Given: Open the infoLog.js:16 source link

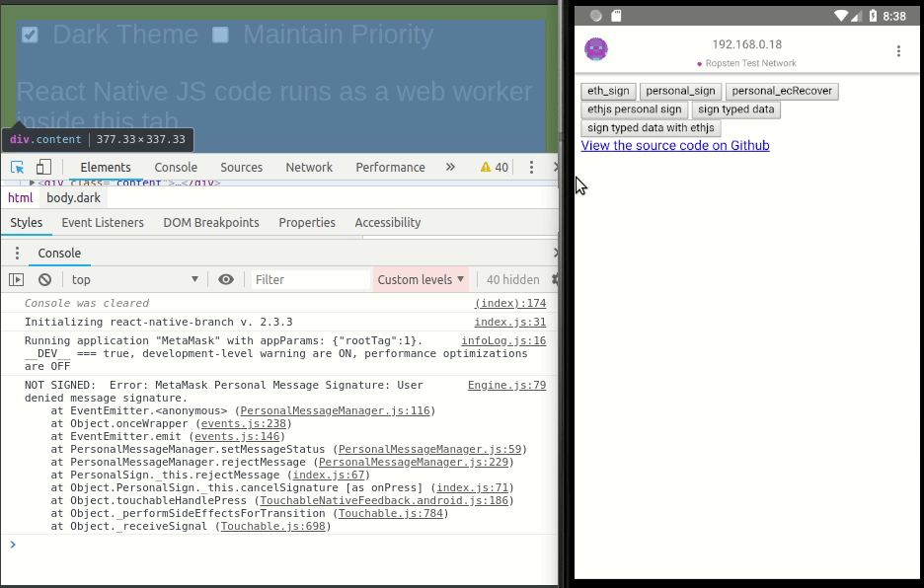Looking at the screenshot, I should tap(503, 341).
